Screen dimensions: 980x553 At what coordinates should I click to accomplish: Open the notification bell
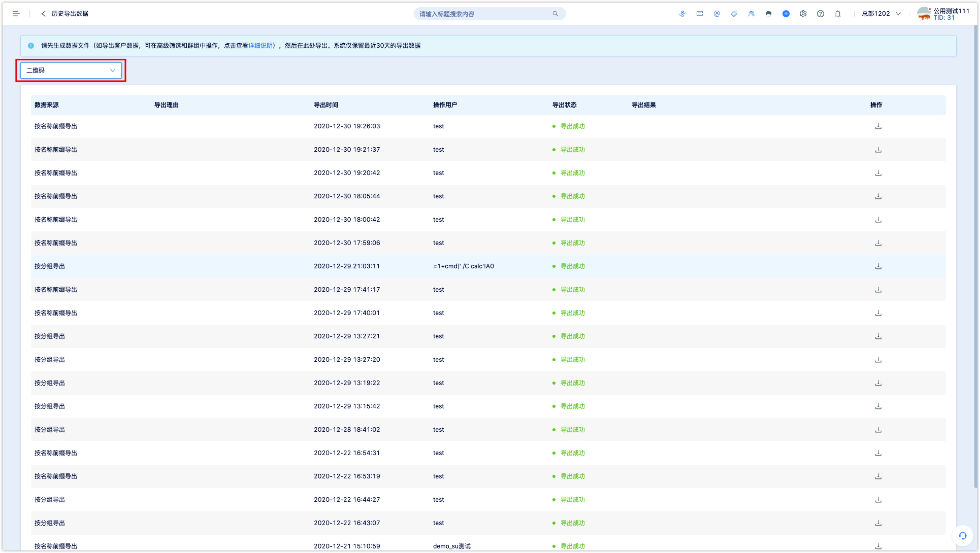(838, 14)
